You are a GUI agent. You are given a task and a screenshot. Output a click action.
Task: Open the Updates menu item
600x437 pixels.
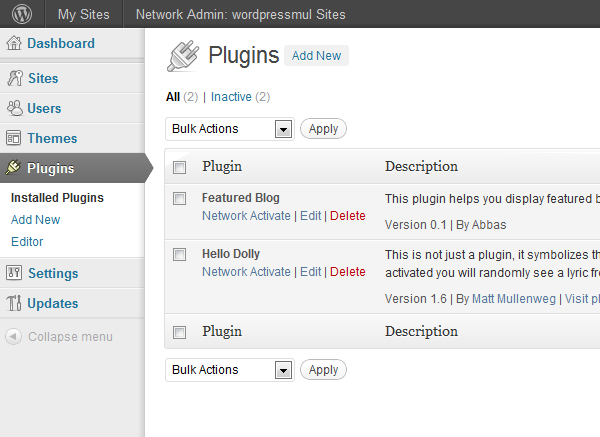pos(53,304)
